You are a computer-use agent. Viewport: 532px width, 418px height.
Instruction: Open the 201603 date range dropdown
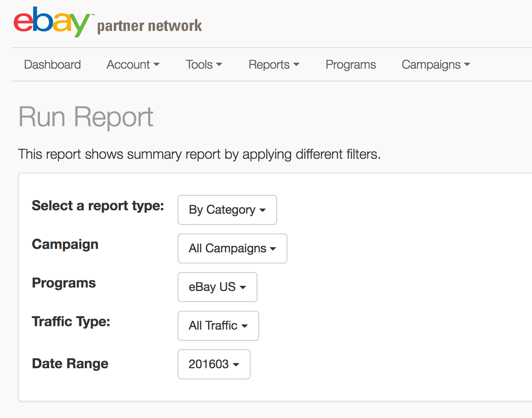point(214,364)
